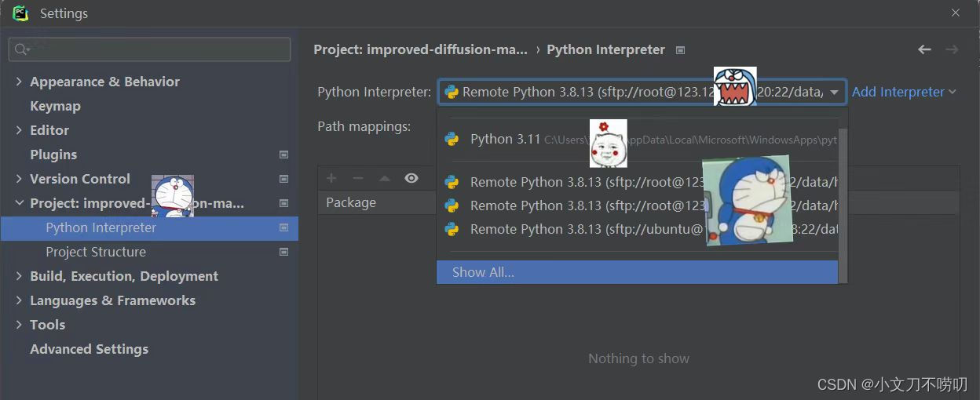
Task: Click breadcrumb Project: improved-diffusion-ma...
Action: click(420, 49)
